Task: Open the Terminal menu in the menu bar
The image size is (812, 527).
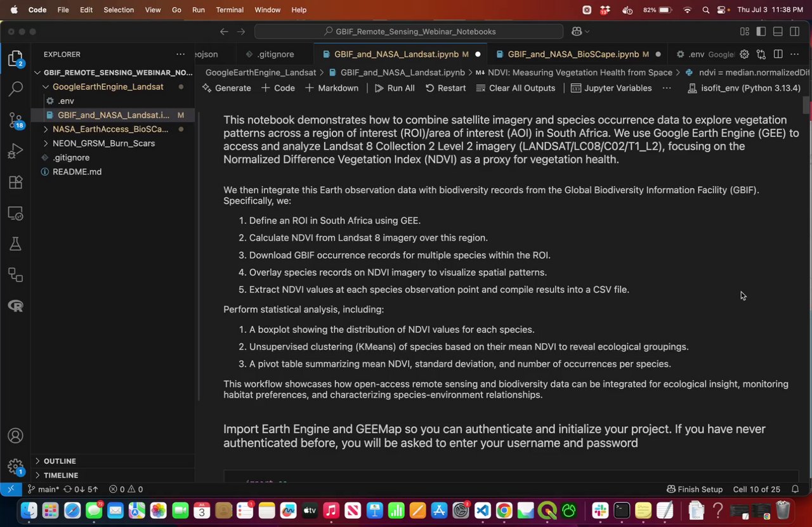Action: [x=230, y=10]
